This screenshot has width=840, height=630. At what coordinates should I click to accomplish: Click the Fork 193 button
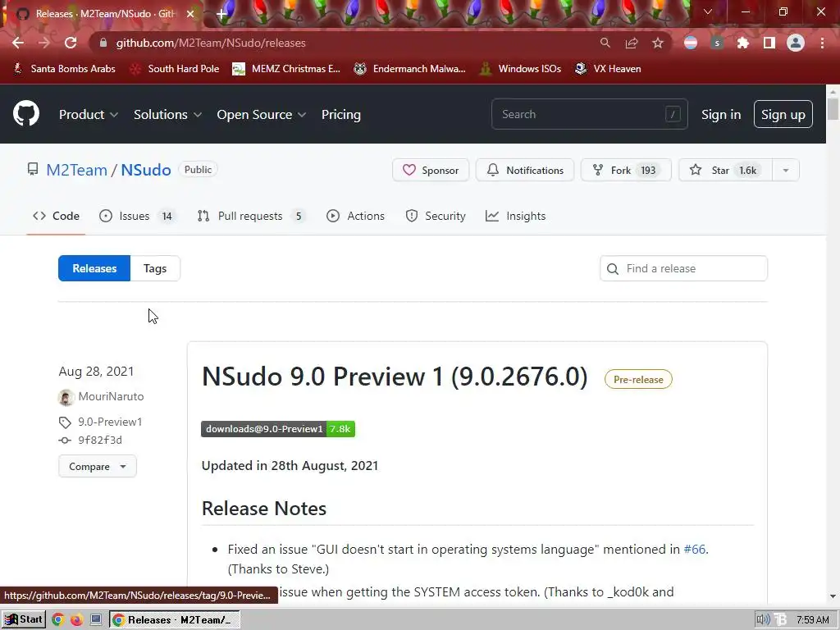pos(626,171)
